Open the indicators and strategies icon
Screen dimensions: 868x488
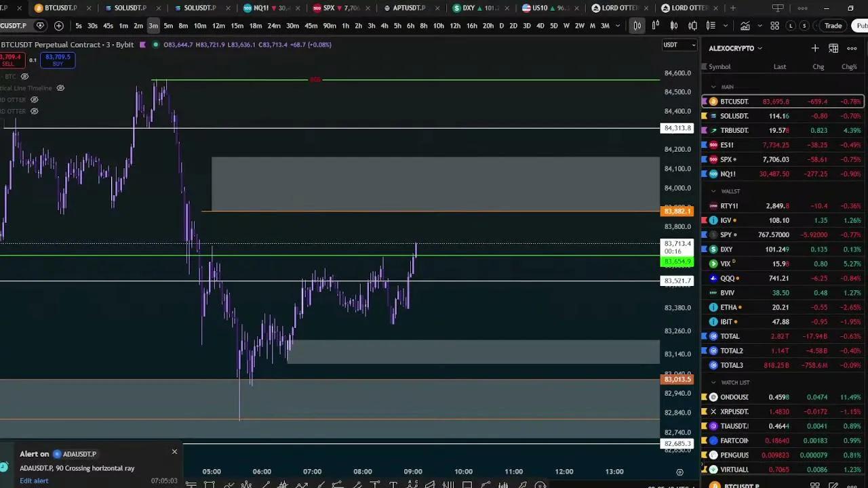point(745,26)
